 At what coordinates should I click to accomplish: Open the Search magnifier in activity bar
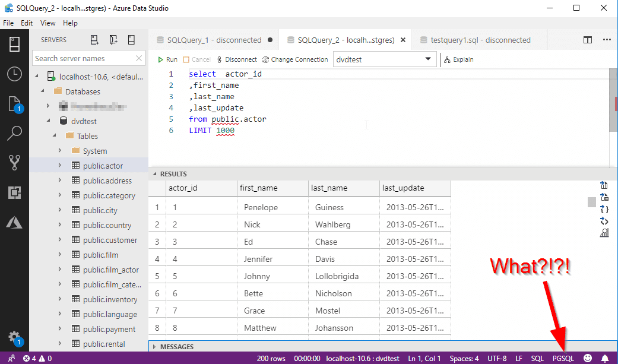14,134
